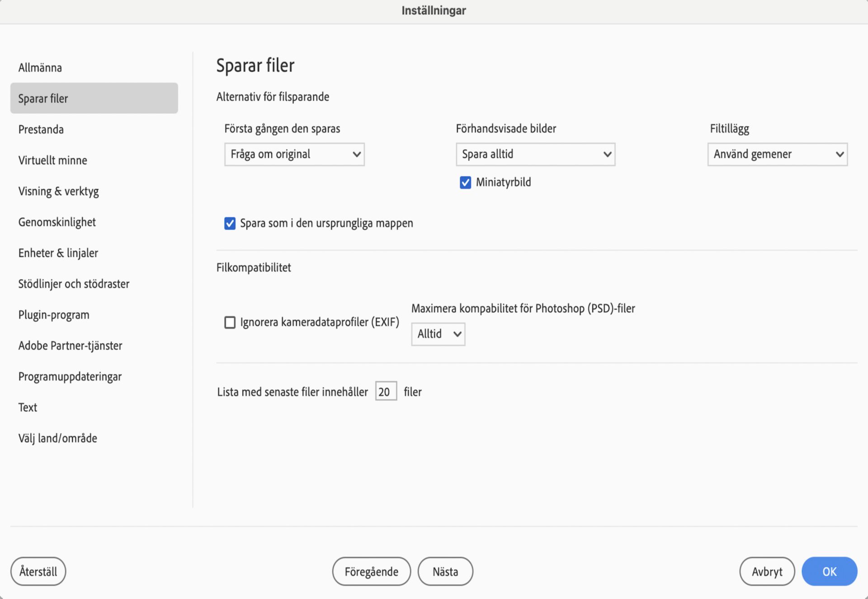Open Prestanda settings section
The height and width of the screenshot is (599, 868).
[x=41, y=129]
